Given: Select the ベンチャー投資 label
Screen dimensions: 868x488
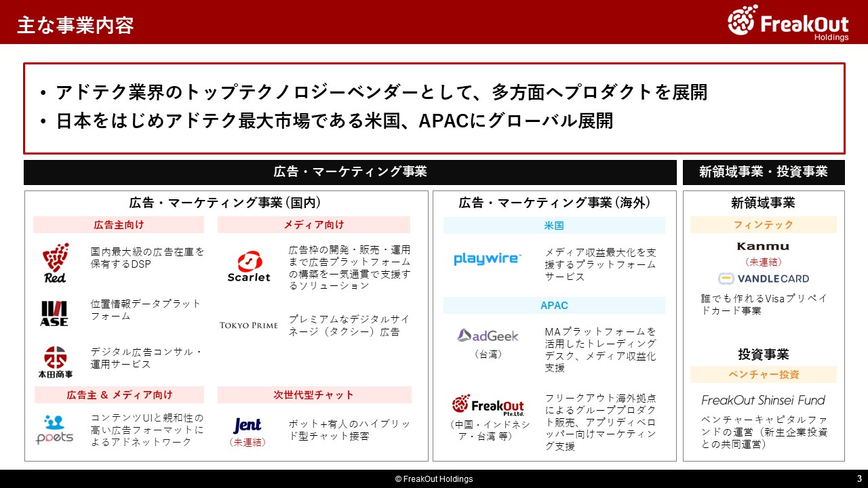Looking at the screenshot, I should 763,374.
